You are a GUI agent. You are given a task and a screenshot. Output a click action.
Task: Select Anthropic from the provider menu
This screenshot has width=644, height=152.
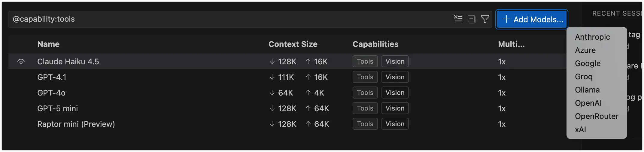[592, 37]
